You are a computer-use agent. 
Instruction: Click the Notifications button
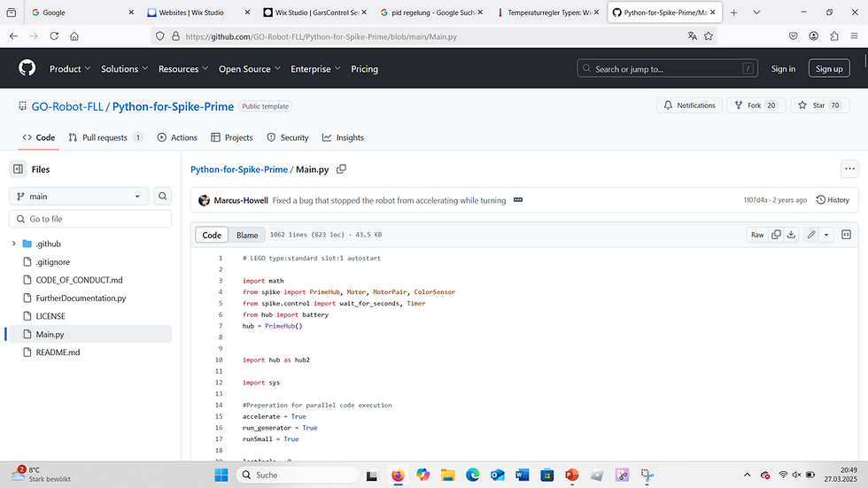click(x=689, y=105)
